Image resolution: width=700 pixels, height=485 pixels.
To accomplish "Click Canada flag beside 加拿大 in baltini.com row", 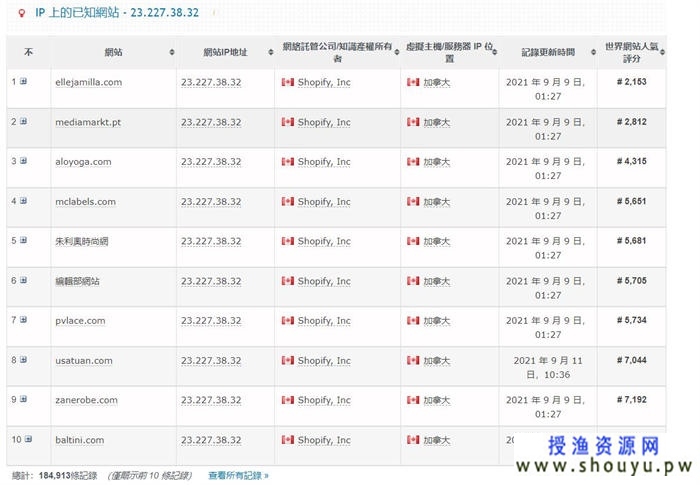I will click(413, 440).
